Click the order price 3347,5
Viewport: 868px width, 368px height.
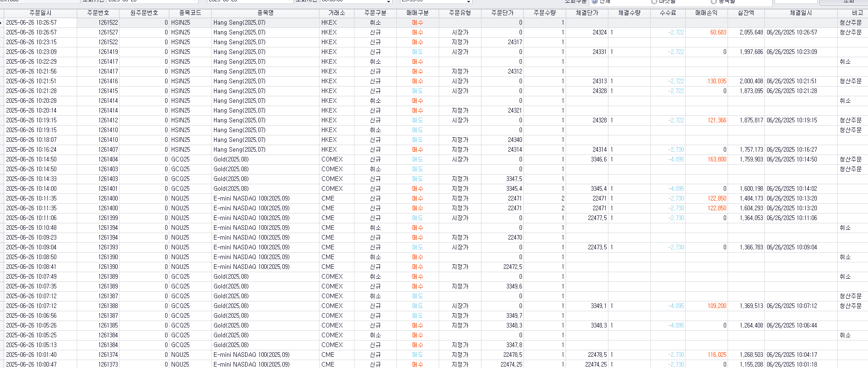click(514, 179)
